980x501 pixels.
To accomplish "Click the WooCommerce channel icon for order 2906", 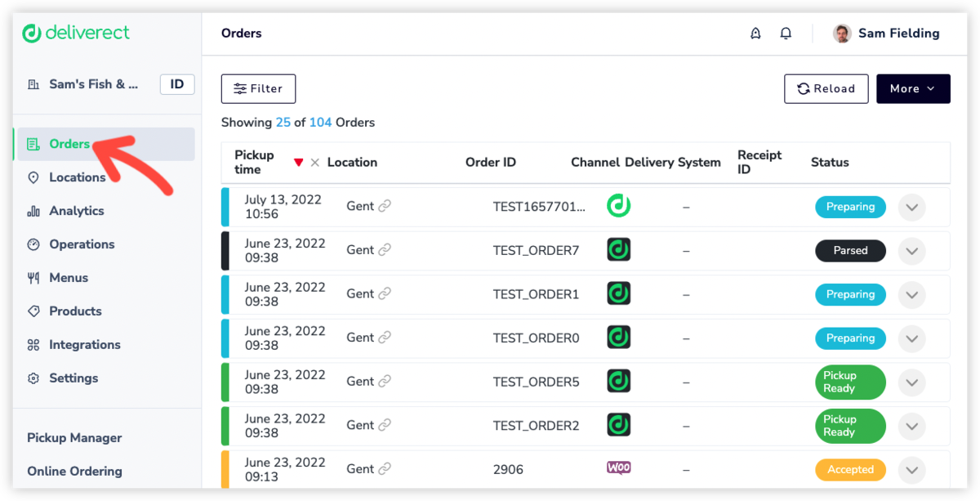I will pos(618,468).
